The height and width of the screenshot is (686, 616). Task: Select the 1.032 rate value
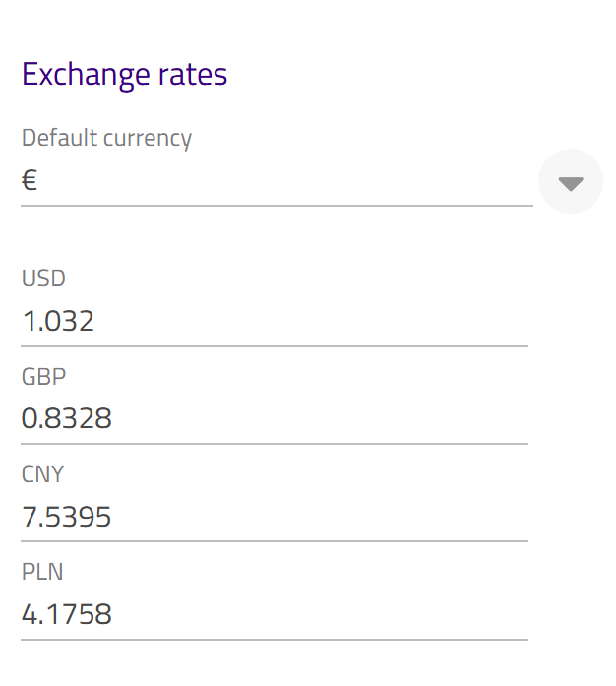(58, 321)
